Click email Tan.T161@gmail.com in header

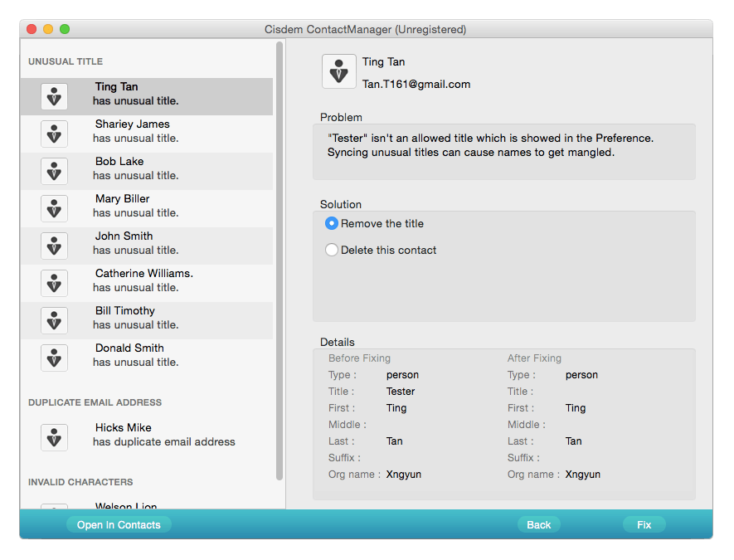click(416, 85)
